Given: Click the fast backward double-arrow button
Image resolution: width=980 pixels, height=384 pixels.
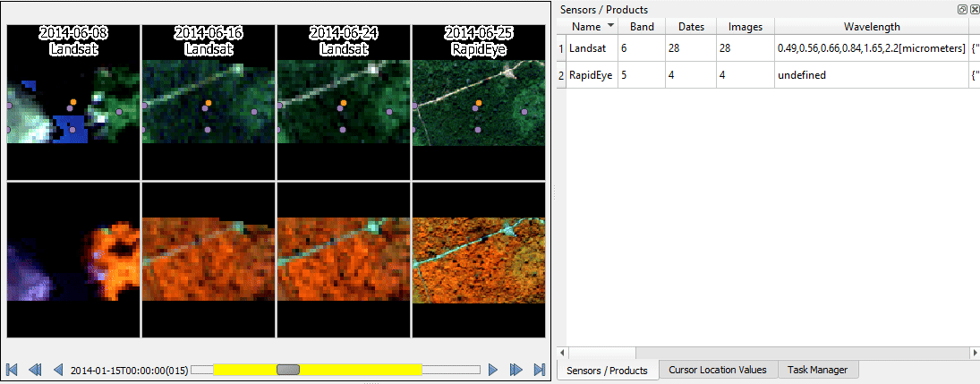Looking at the screenshot, I should click(x=35, y=370).
